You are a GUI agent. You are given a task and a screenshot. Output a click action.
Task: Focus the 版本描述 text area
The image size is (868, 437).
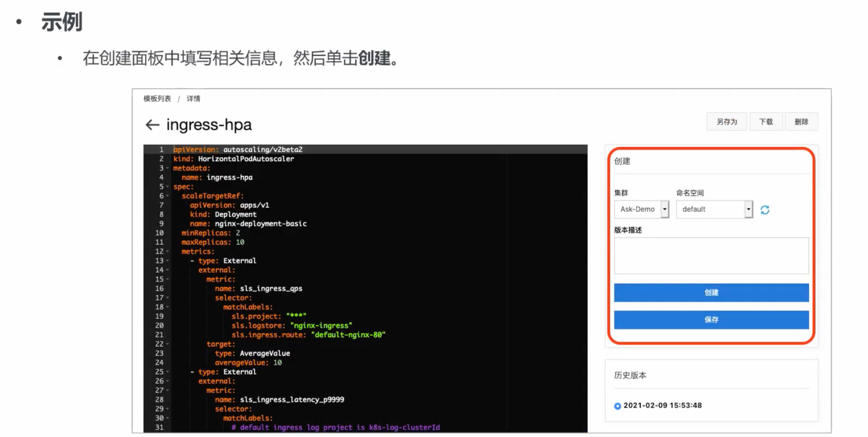coord(711,255)
